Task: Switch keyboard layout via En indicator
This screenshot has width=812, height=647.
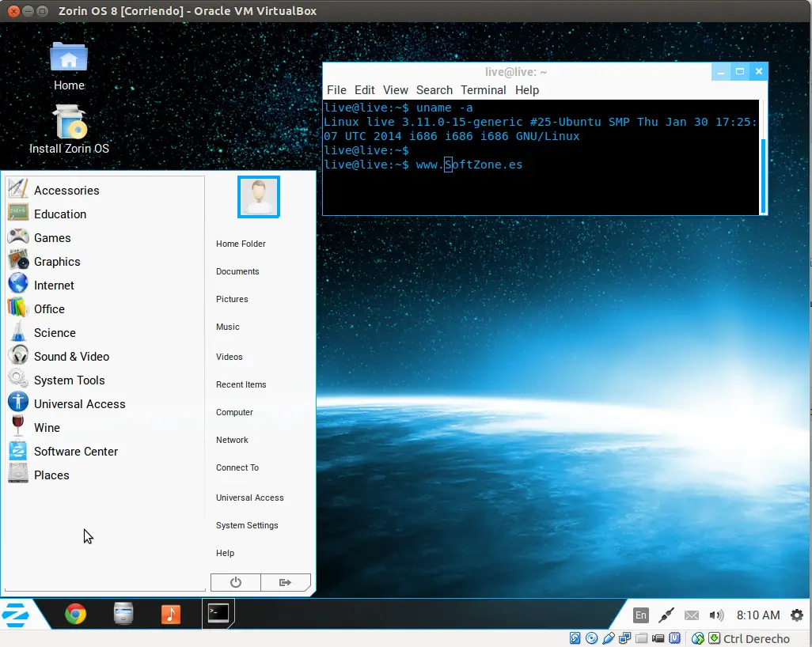Action: tap(641, 615)
